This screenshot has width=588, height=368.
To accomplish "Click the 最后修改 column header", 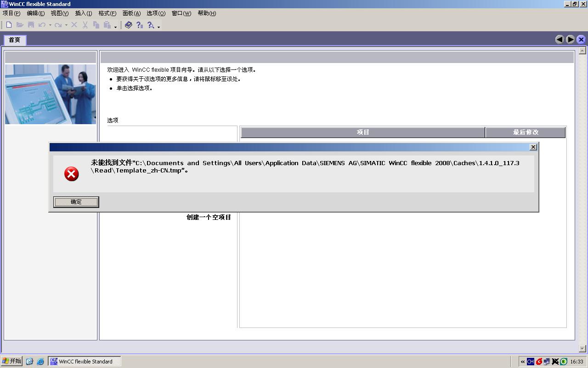I will (x=526, y=132).
